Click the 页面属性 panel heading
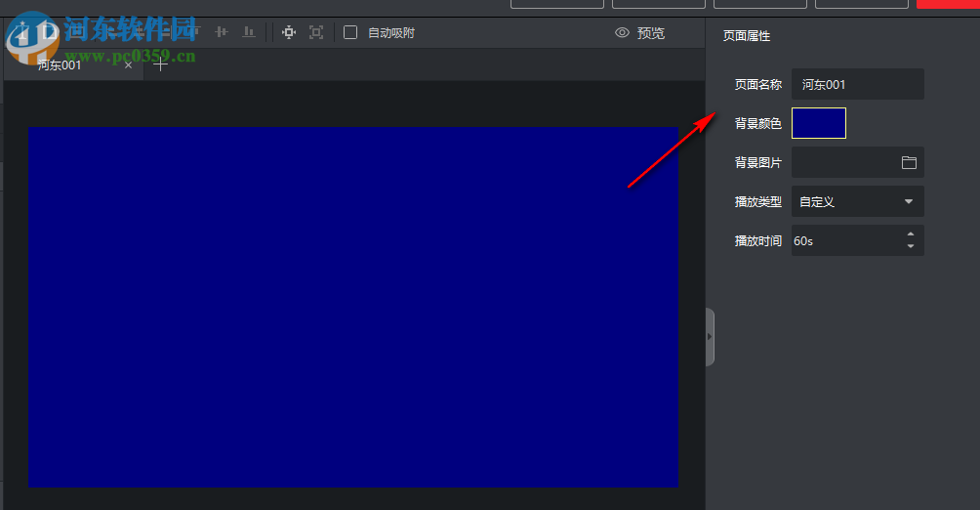The image size is (980, 510). [x=747, y=36]
